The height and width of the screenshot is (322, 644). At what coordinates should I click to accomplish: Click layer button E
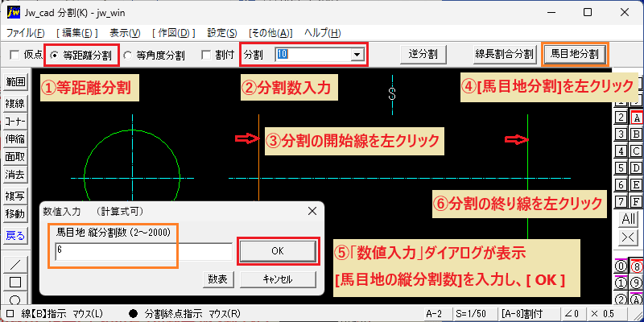pyautogui.click(x=637, y=184)
